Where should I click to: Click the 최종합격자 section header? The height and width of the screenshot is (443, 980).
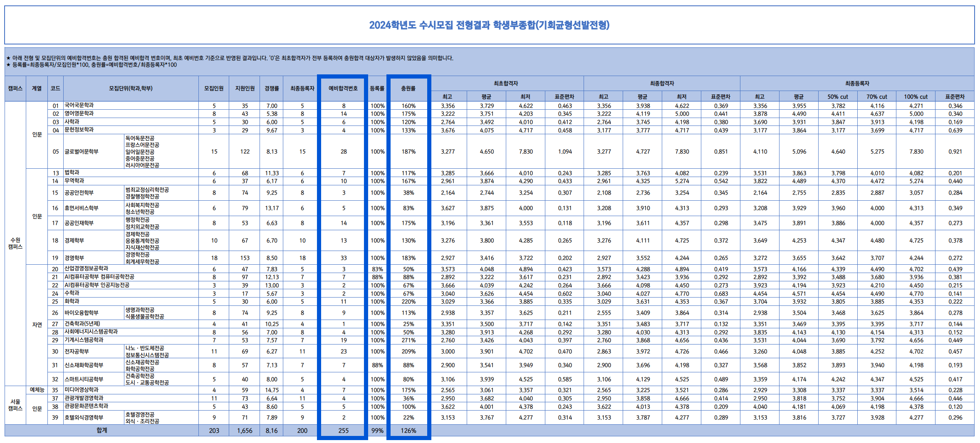(662, 83)
